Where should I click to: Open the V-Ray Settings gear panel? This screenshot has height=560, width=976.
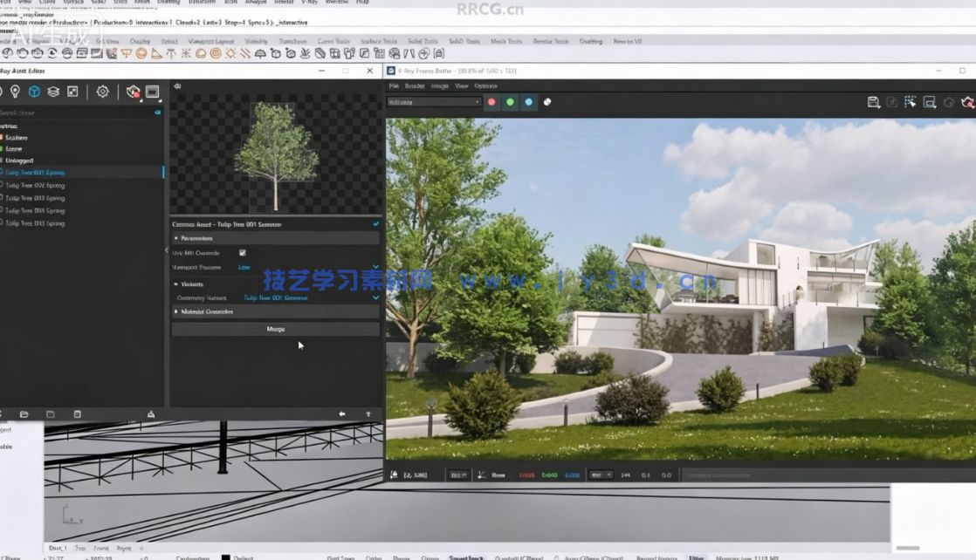click(x=103, y=91)
